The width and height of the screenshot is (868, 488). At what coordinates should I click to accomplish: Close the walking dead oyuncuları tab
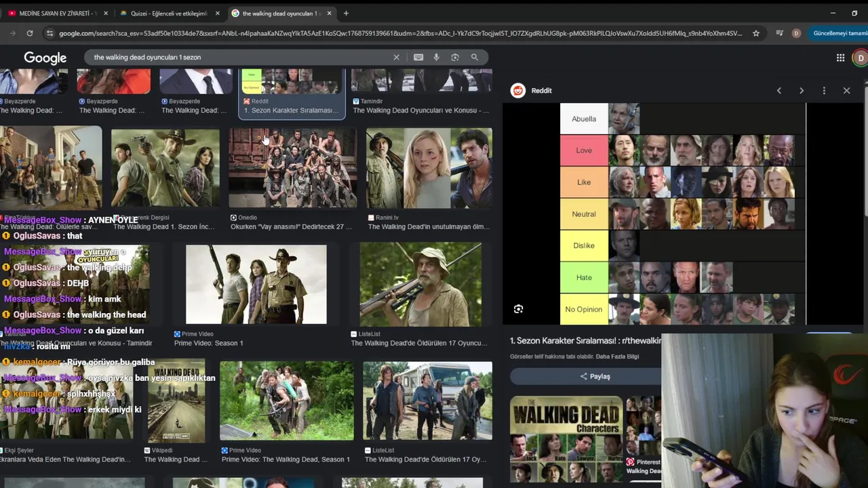coord(330,13)
